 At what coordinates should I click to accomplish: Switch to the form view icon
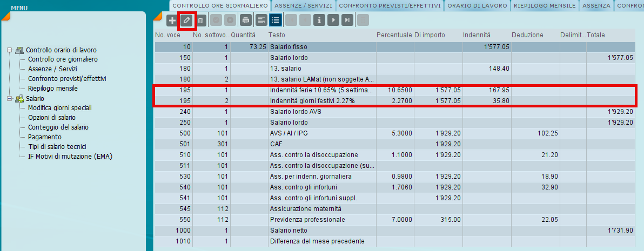tap(261, 20)
